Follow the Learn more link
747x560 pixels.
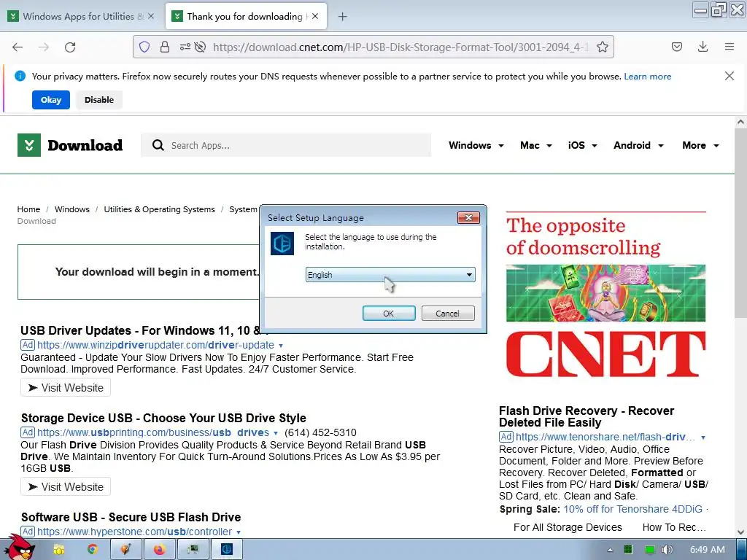click(x=648, y=76)
